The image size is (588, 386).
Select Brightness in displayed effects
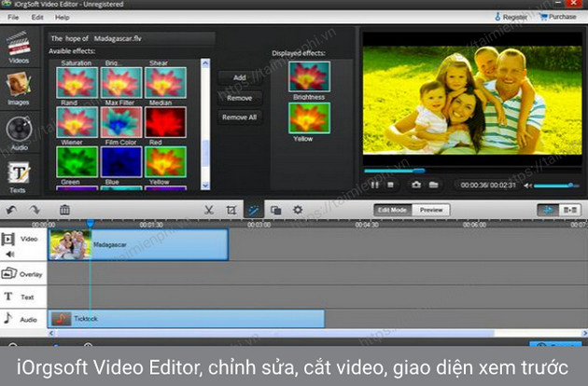[309, 76]
